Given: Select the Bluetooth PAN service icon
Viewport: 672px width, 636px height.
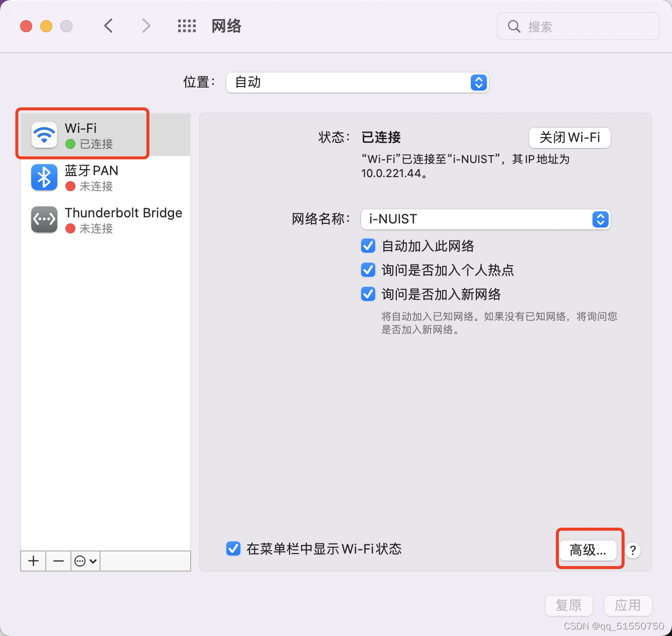Looking at the screenshot, I should (44, 177).
